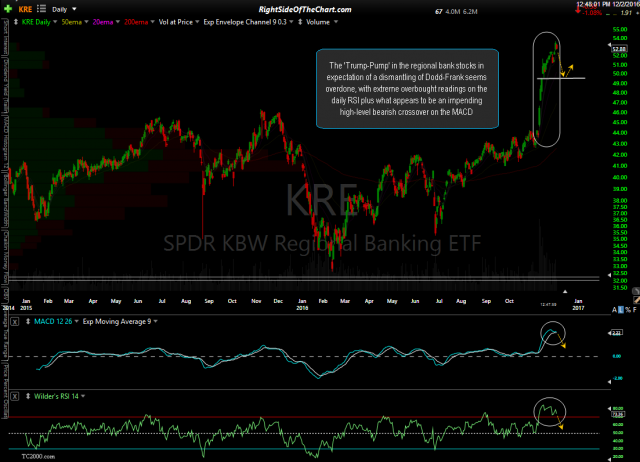Click the 55.00 price axis label
This screenshot has height=462, width=640.
(620, 29)
